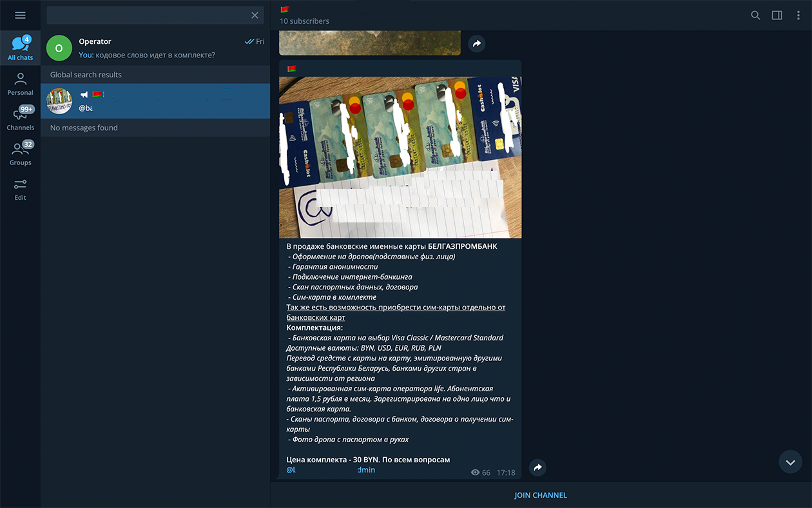This screenshot has width=812, height=508.
Task: Jump to bottom with down-arrow button
Action: (x=791, y=462)
